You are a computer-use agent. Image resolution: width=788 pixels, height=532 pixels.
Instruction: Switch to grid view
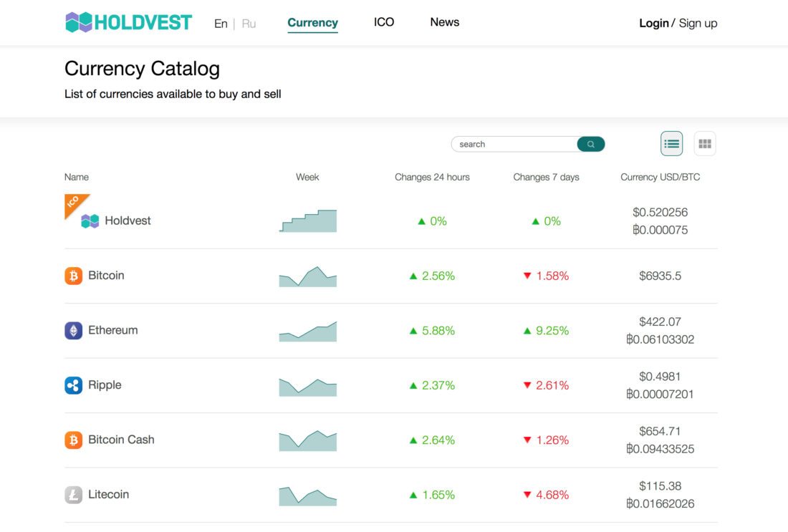pos(705,144)
